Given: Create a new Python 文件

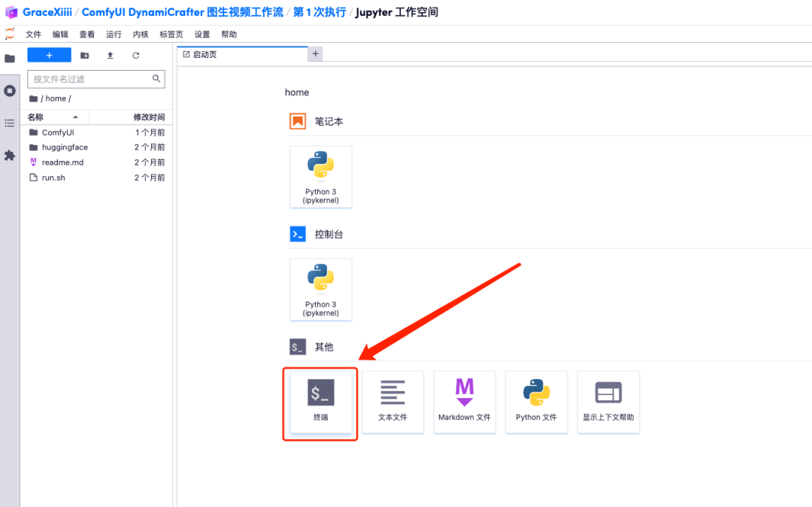Looking at the screenshot, I should [x=536, y=402].
